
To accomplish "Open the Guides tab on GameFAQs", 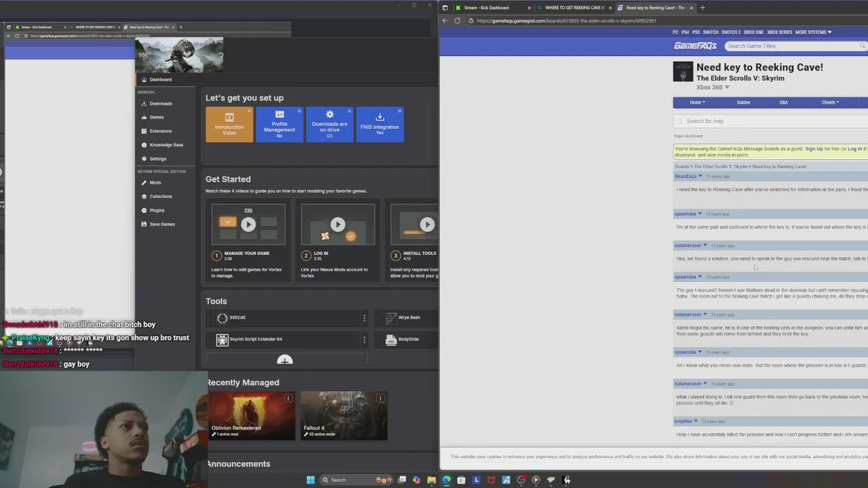I will tap(743, 102).
